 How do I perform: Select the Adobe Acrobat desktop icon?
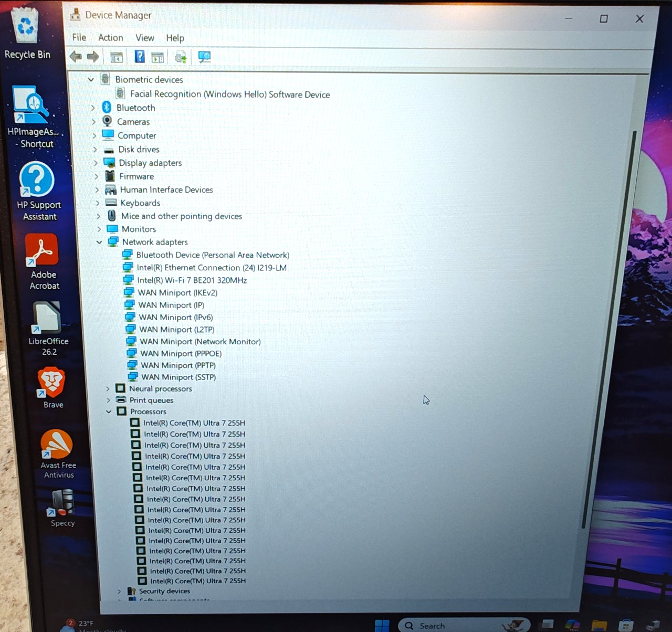pos(43,261)
